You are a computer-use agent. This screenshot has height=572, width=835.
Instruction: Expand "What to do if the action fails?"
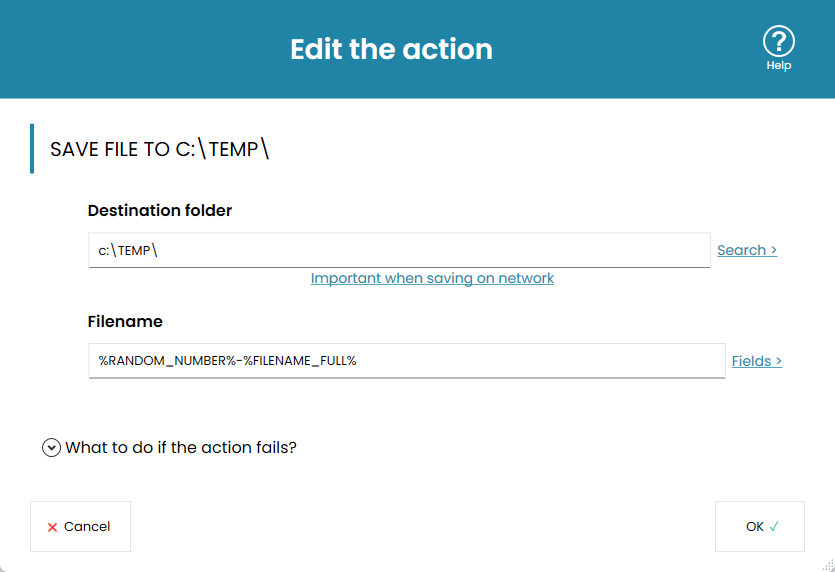181,448
